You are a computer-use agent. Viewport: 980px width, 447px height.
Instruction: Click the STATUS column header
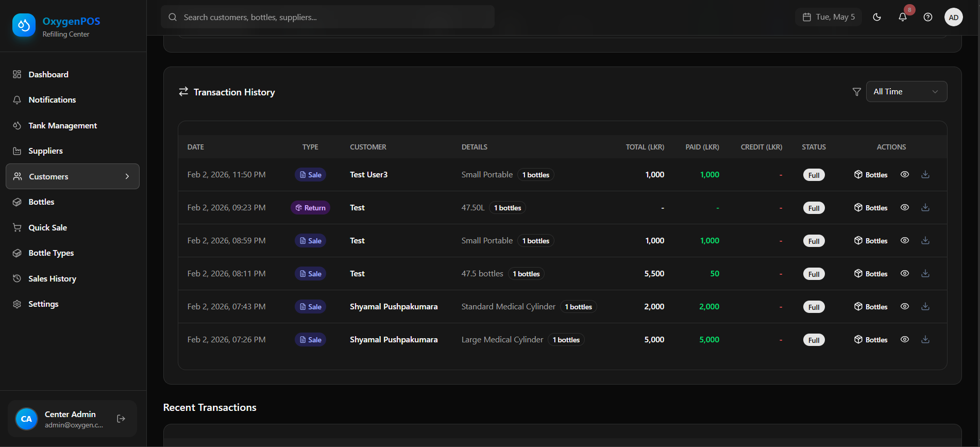coord(814,147)
